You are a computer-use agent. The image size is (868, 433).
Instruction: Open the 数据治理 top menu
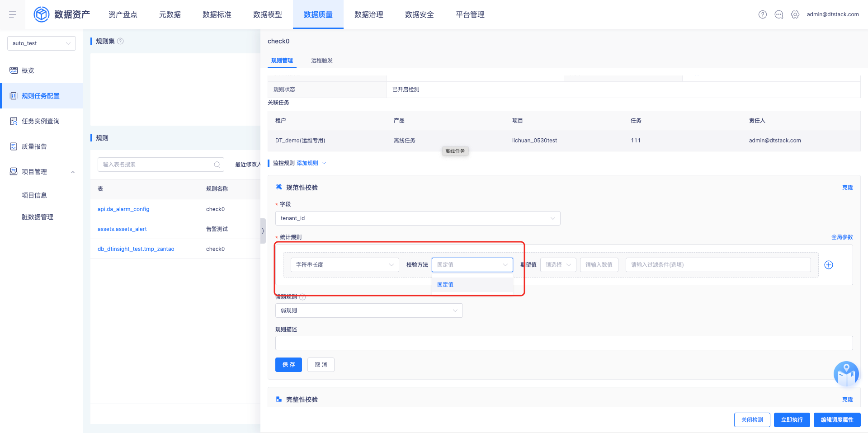pyautogui.click(x=368, y=14)
